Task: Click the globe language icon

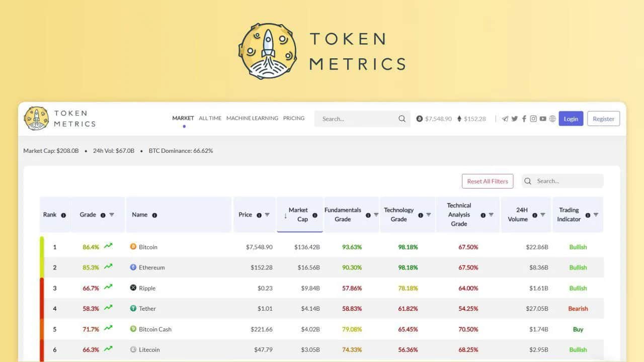Action: pos(552,119)
